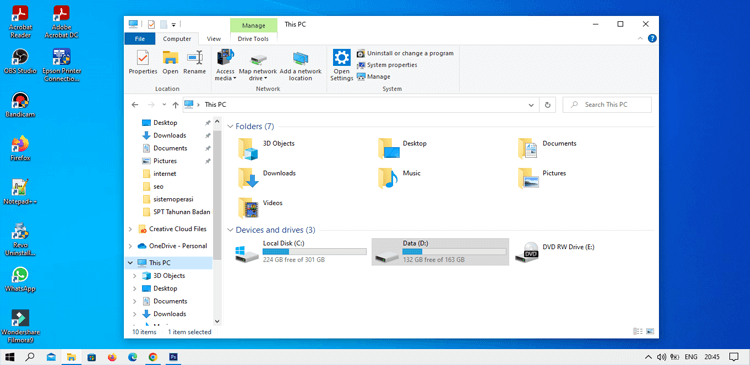The image size is (750, 365).
Task: Launch Bandicam from the desktop
Action: pyautogui.click(x=20, y=105)
